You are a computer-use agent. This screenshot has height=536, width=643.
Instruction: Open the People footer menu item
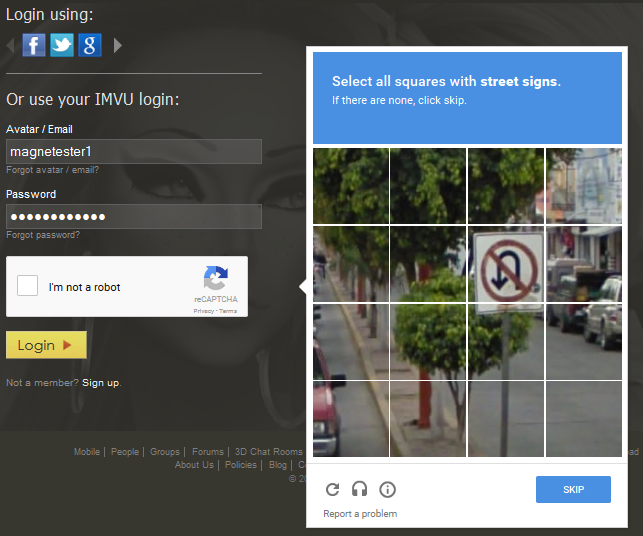(x=125, y=452)
